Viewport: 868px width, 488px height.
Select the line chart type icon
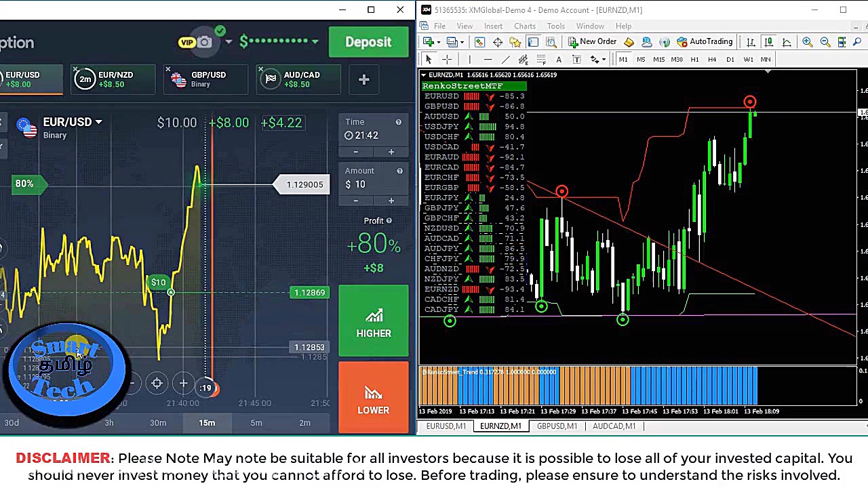pos(787,42)
